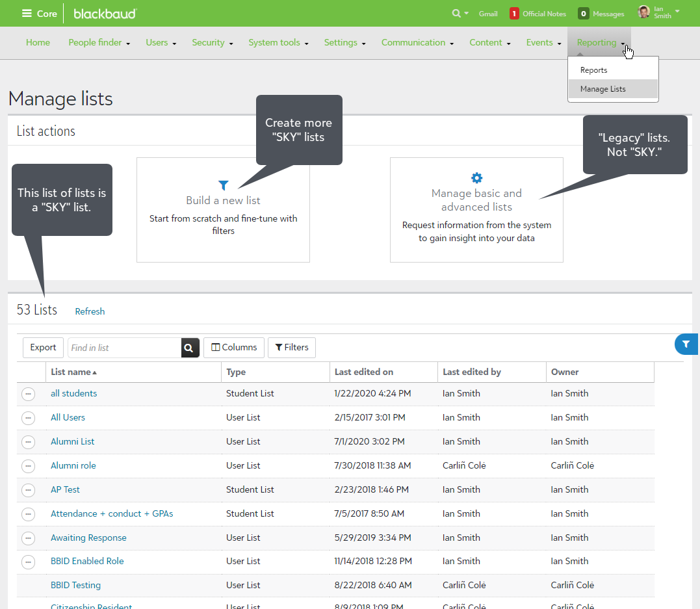This screenshot has width=700, height=609.
Task: Open the AP Test list
Action: (x=65, y=490)
